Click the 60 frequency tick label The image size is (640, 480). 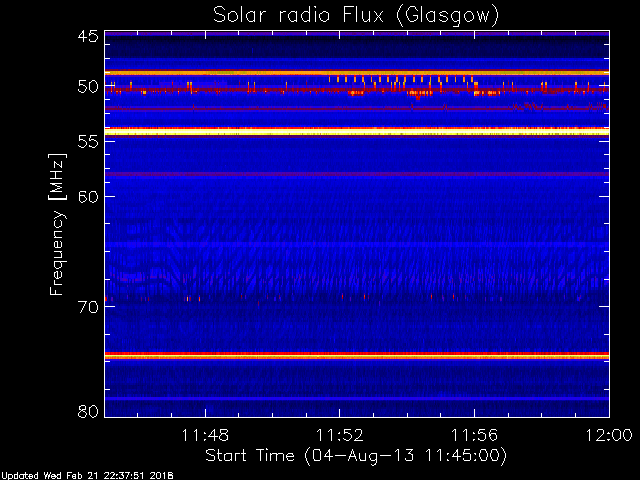tap(88, 196)
